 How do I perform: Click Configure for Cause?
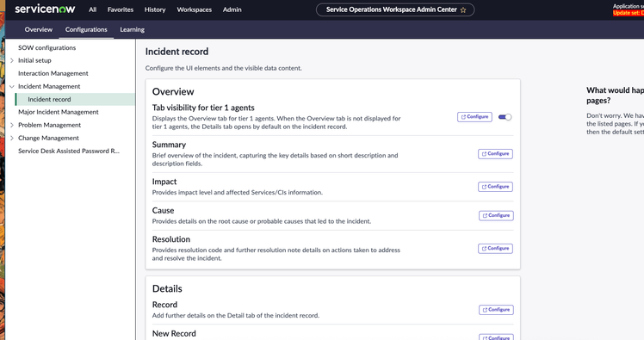pyautogui.click(x=496, y=215)
